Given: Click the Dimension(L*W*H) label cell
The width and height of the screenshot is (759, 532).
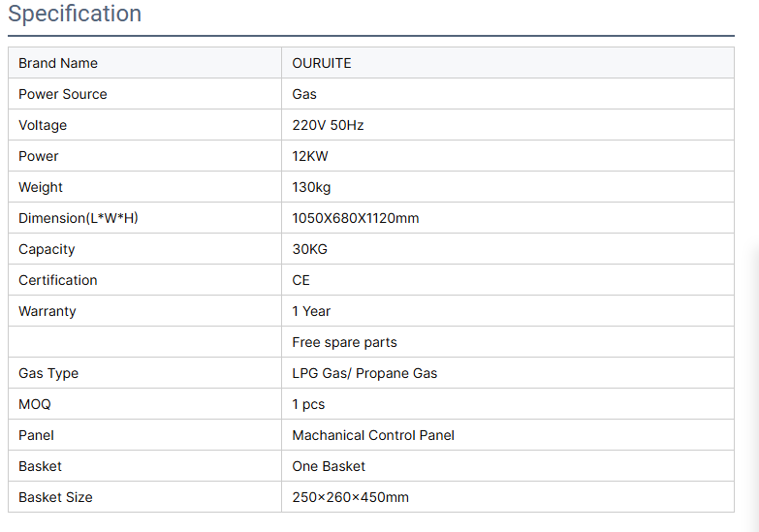Looking at the screenshot, I should coord(79,218).
